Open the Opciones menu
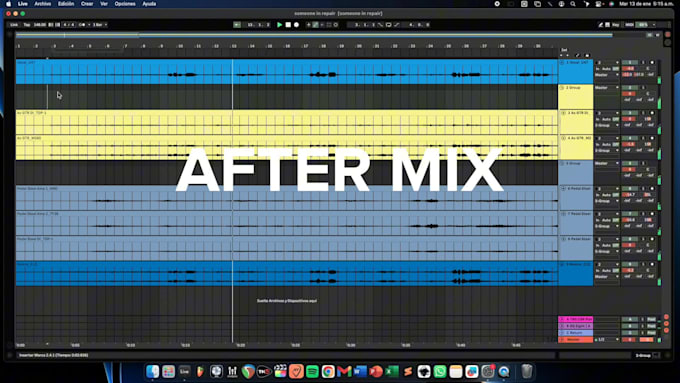 coord(125,3)
